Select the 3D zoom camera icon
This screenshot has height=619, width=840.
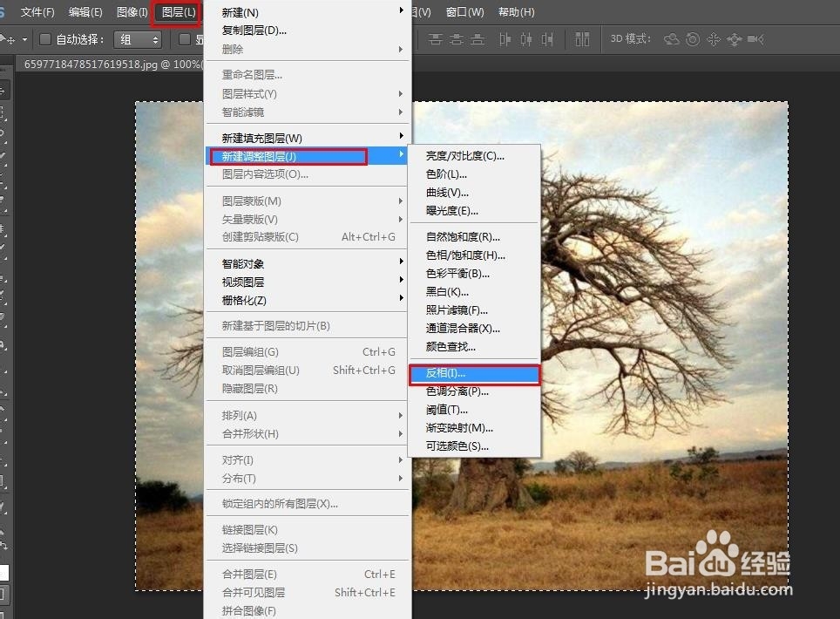tap(755, 39)
